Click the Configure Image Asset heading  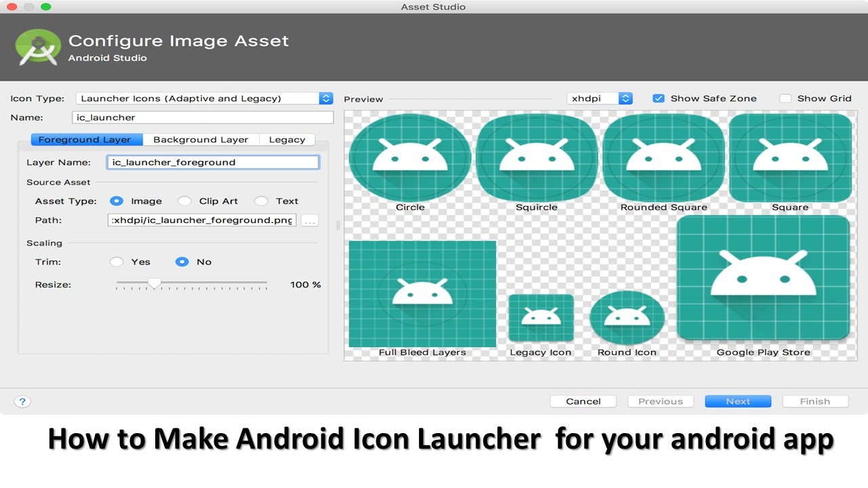tap(179, 41)
